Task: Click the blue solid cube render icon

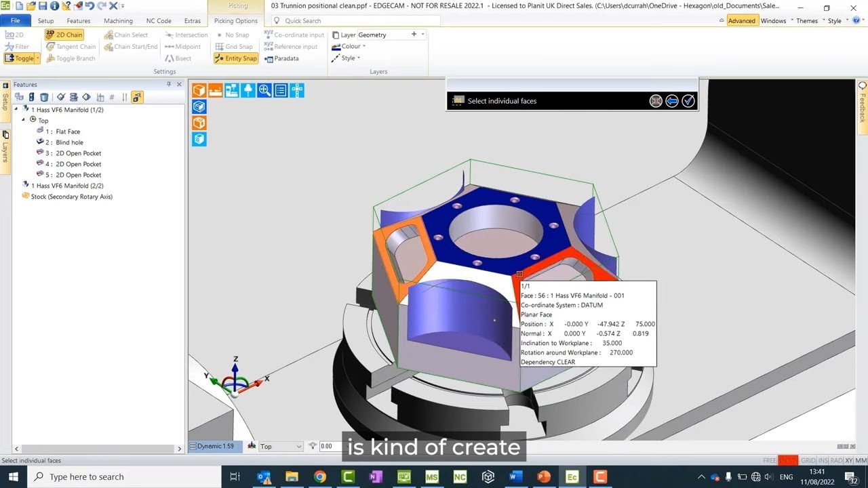Action: coord(199,106)
